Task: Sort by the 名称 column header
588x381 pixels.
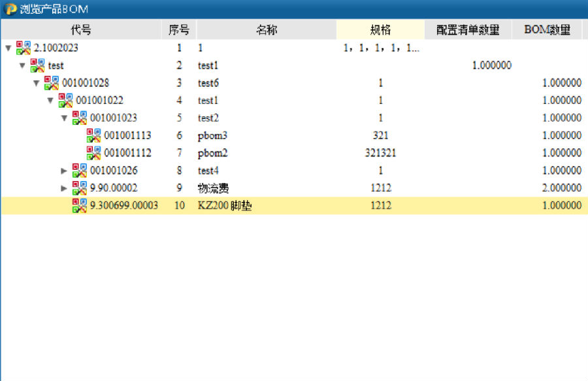Action: pos(267,29)
